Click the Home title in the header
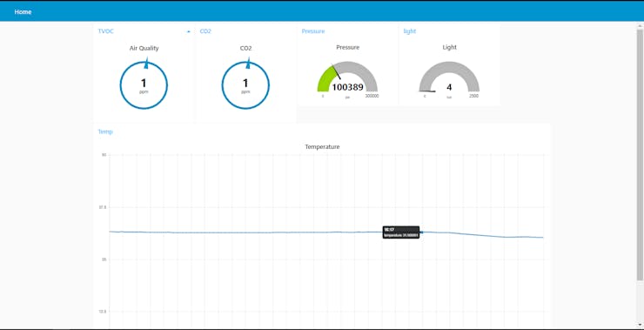This screenshot has width=644, height=330. [23, 12]
